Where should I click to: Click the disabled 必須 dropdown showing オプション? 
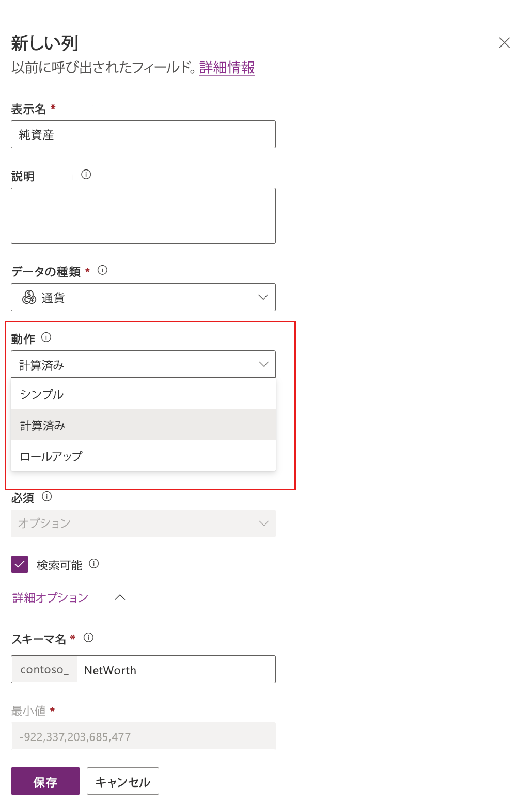pos(144,523)
